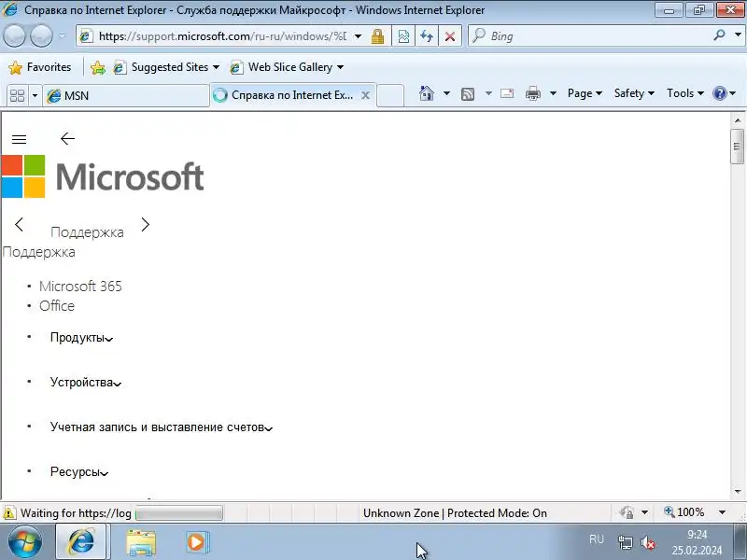Open the Tools menu
This screenshot has width=747, height=560.
tap(685, 93)
